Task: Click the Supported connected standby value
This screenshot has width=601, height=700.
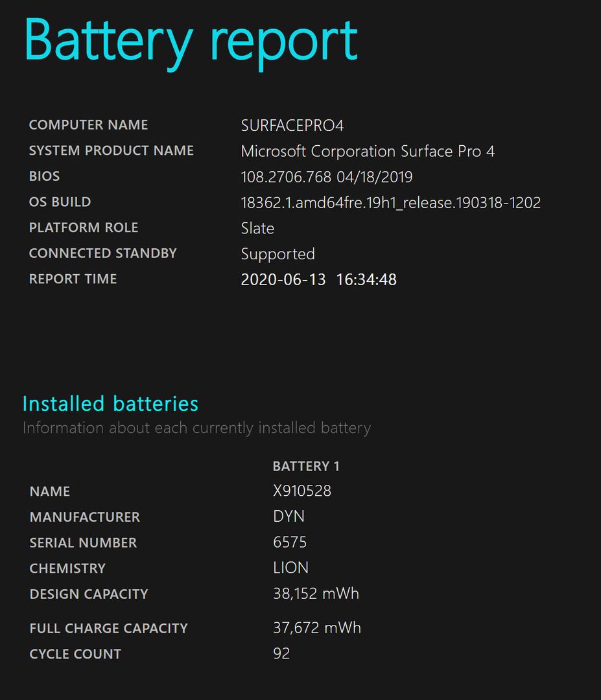Action: (277, 255)
